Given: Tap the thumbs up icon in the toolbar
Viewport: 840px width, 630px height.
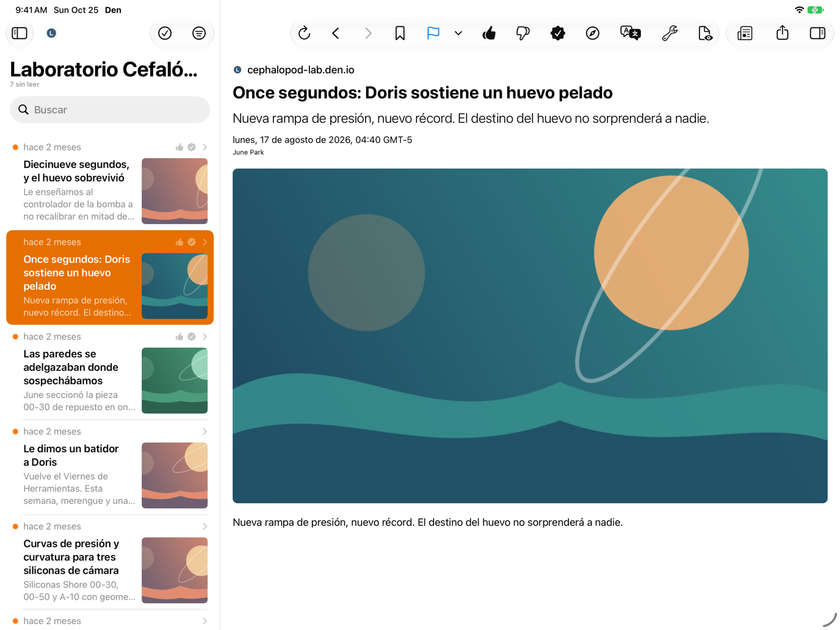Looking at the screenshot, I should tap(489, 33).
